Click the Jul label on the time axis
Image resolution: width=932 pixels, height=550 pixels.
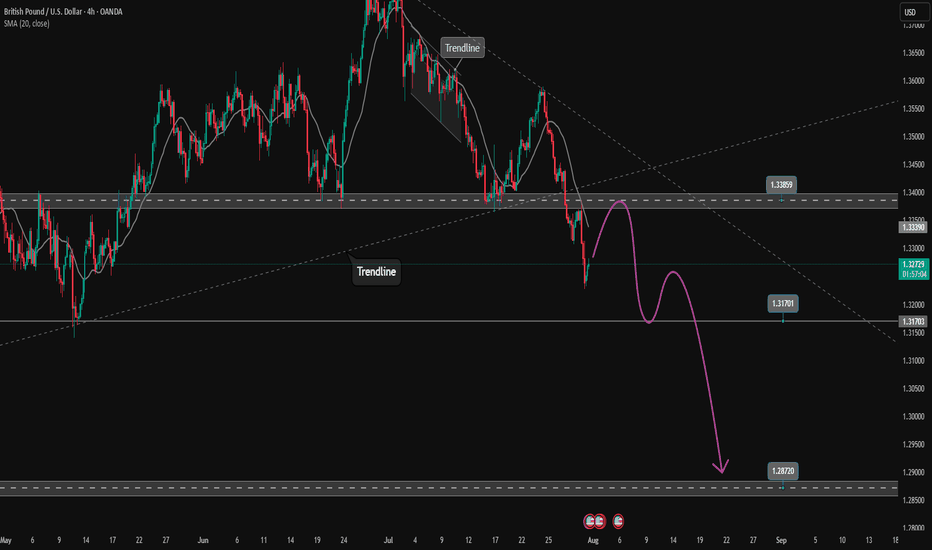point(388,540)
